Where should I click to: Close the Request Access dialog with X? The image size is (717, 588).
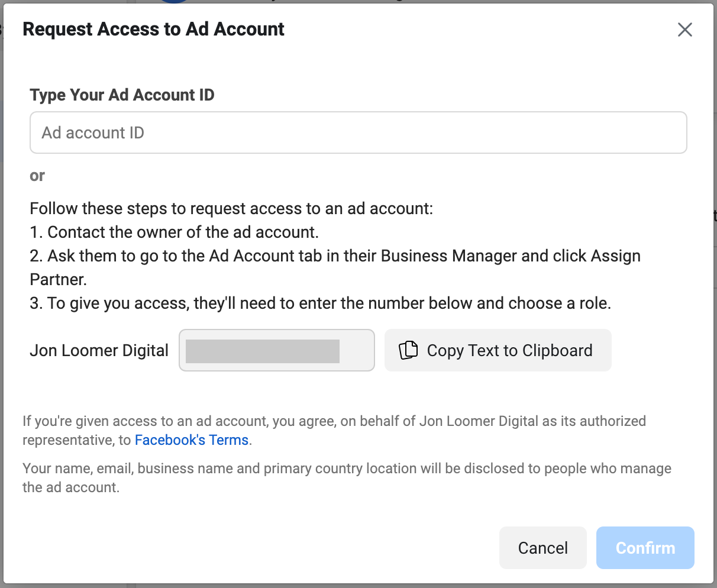click(x=685, y=30)
